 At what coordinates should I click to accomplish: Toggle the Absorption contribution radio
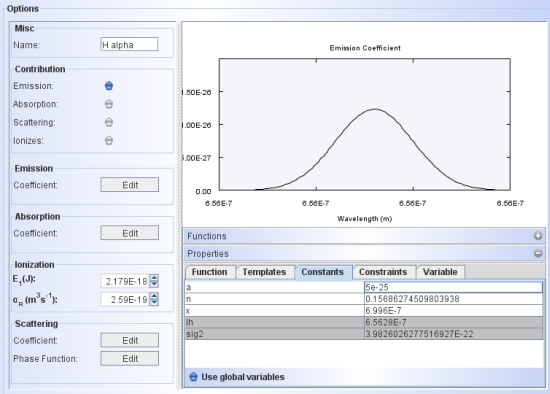[109, 104]
